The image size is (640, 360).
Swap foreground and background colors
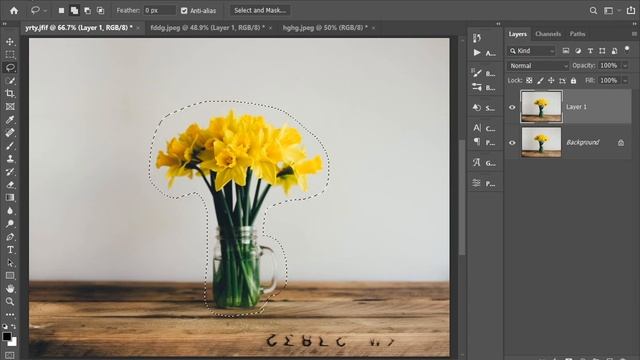14,327
